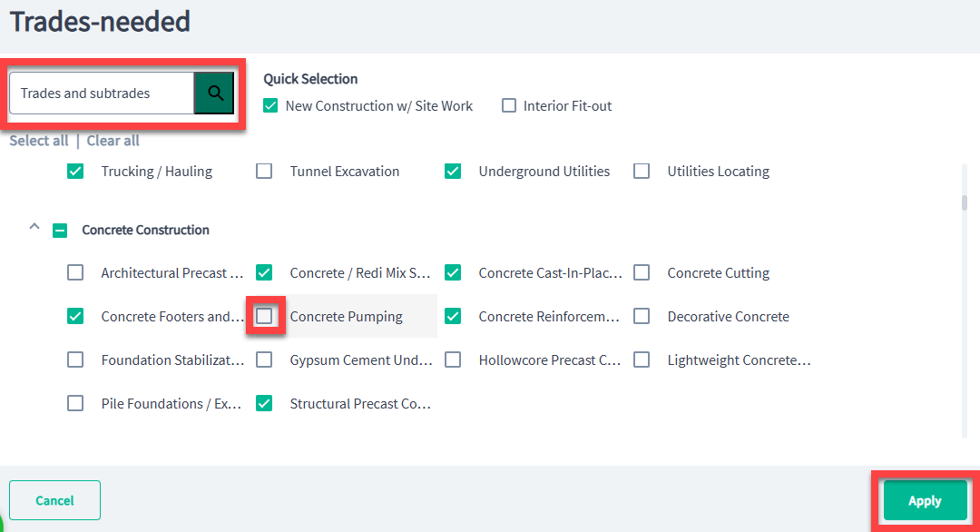Focus the Trades and subtrades search field

pyautogui.click(x=102, y=94)
